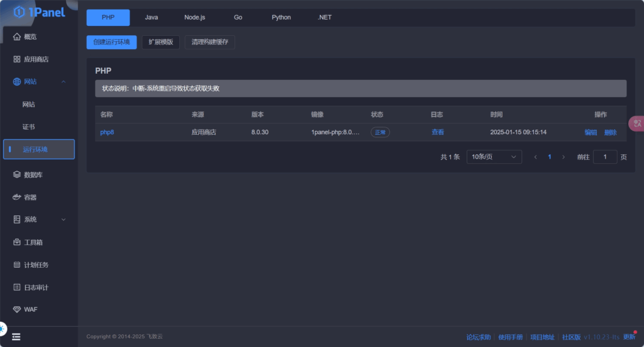Click the Database (数据库) stack icon
Image resolution: width=644 pixels, height=347 pixels.
coord(17,174)
